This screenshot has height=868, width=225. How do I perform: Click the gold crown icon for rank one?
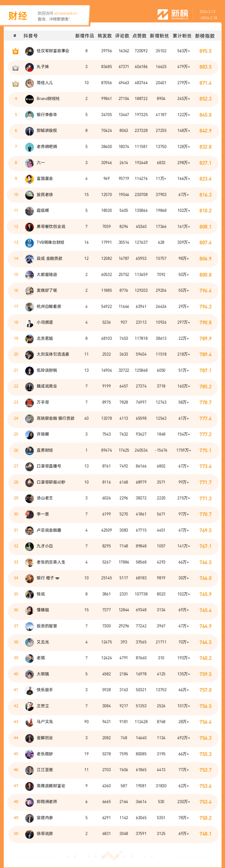click(x=15, y=51)
